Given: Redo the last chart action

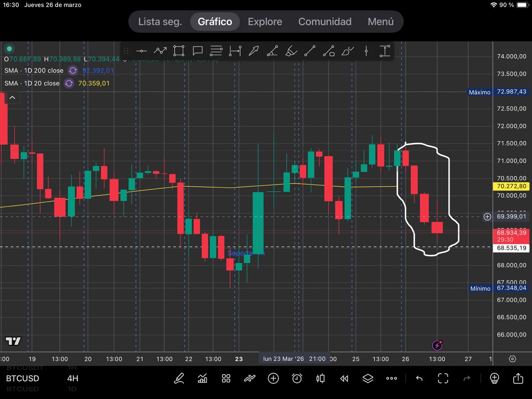Looking at the screenshot, I should click(466, 378).
